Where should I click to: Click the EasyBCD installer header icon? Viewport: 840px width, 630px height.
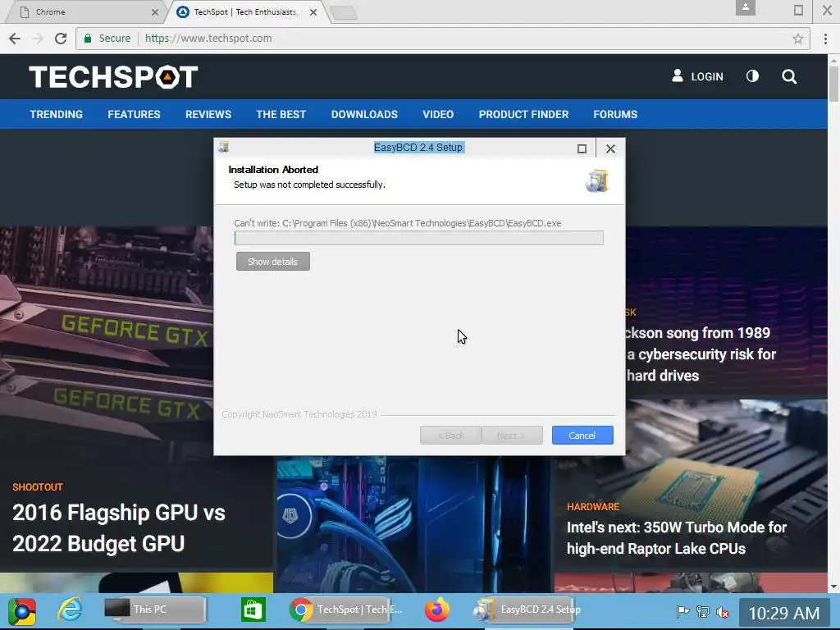coord(597,181)
